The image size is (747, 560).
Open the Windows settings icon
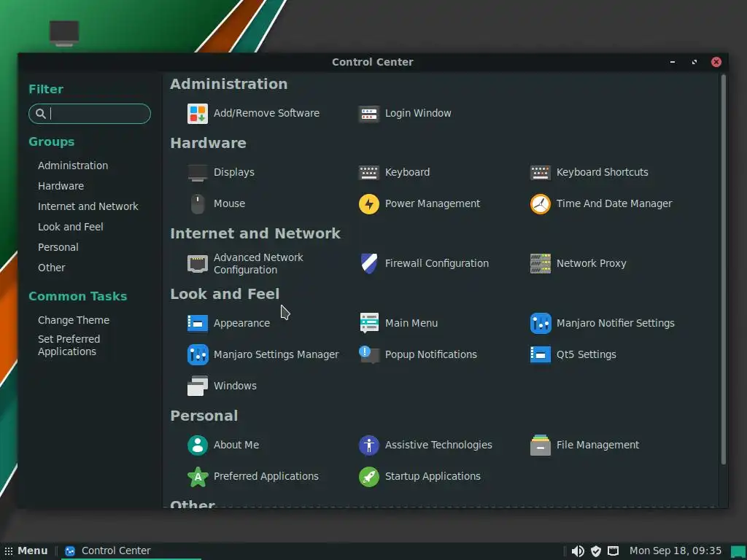(x=197, y=386)
